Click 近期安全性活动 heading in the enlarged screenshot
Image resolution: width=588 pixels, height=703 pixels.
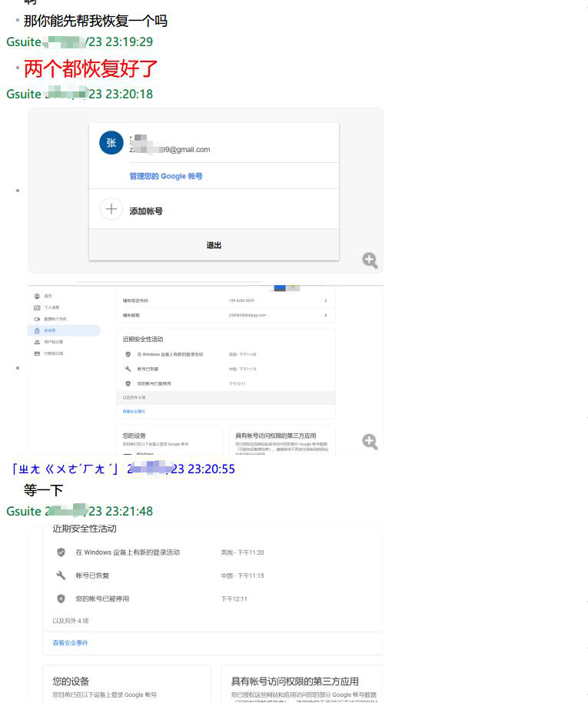click(x=85, y=529)
